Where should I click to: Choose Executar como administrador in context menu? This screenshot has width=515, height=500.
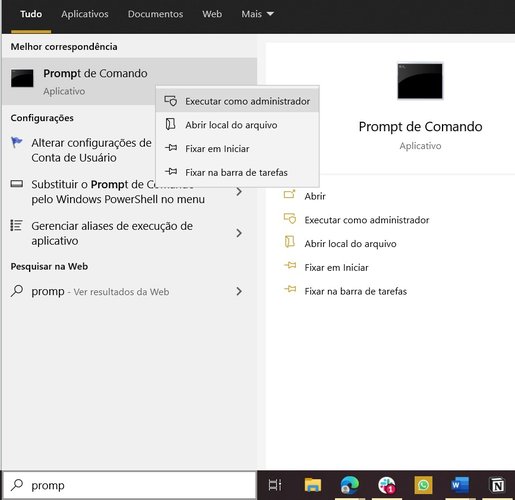click(237, 101)
